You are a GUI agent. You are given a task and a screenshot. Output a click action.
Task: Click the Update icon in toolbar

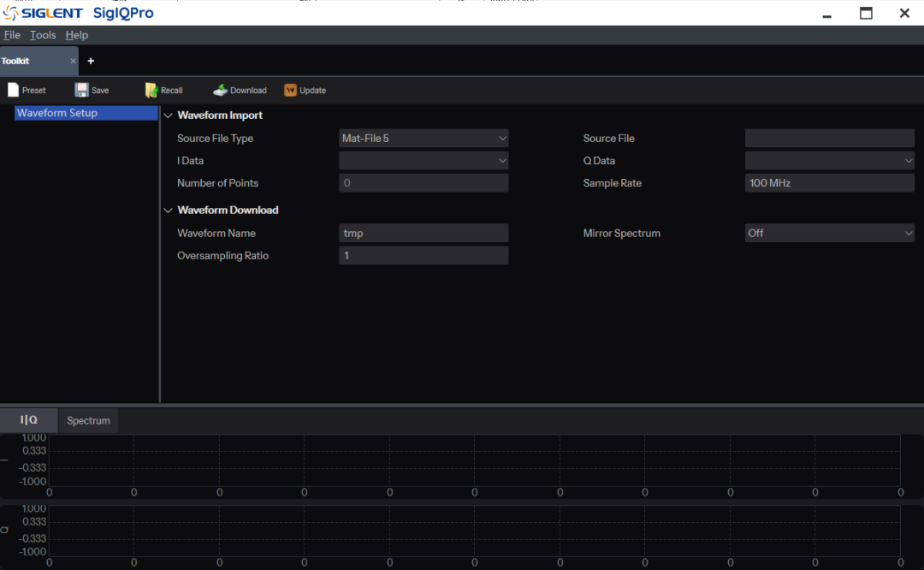[290, 90]
